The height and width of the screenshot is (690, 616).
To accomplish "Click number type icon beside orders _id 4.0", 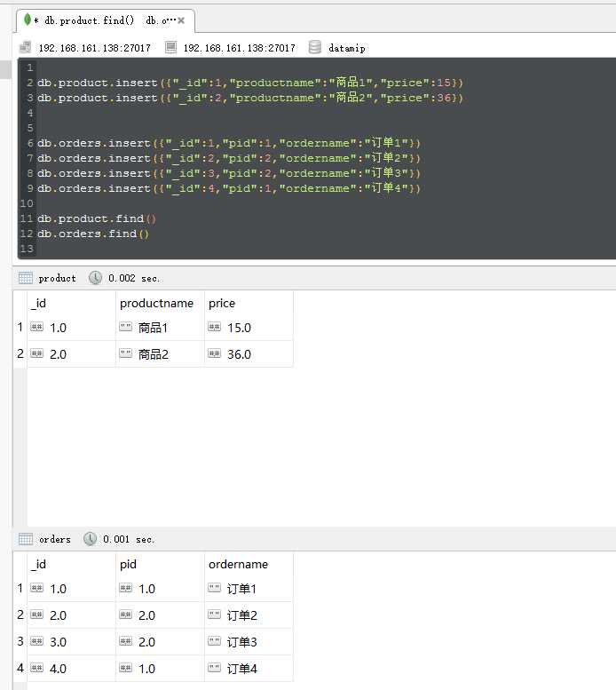I will tap(37, 668).
